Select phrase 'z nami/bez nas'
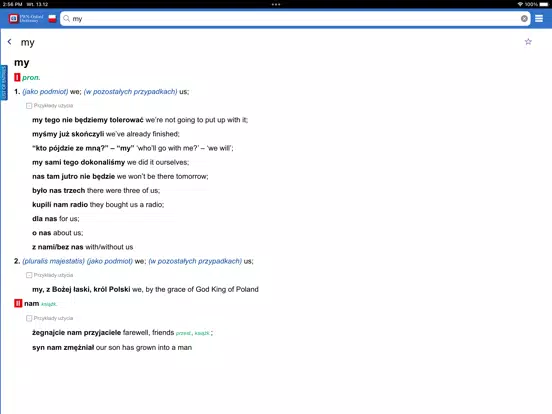Screen dimensions: 552x414 [58, 247]
